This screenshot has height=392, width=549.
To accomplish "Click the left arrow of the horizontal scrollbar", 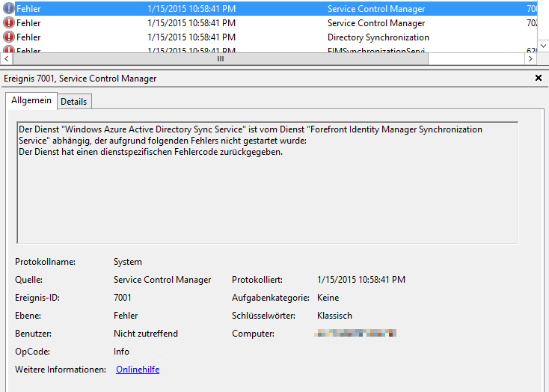I will (x=6, y=58).
